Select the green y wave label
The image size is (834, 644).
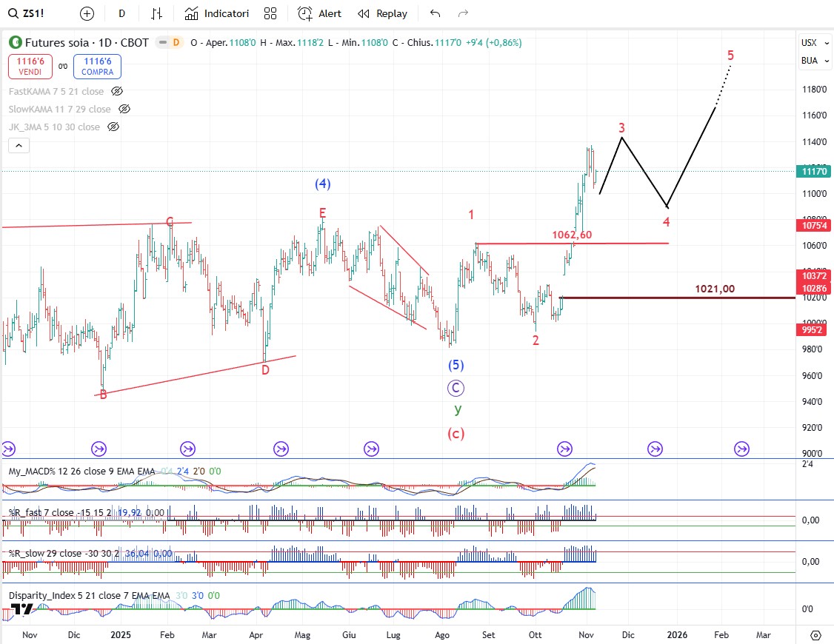point(458,409)
